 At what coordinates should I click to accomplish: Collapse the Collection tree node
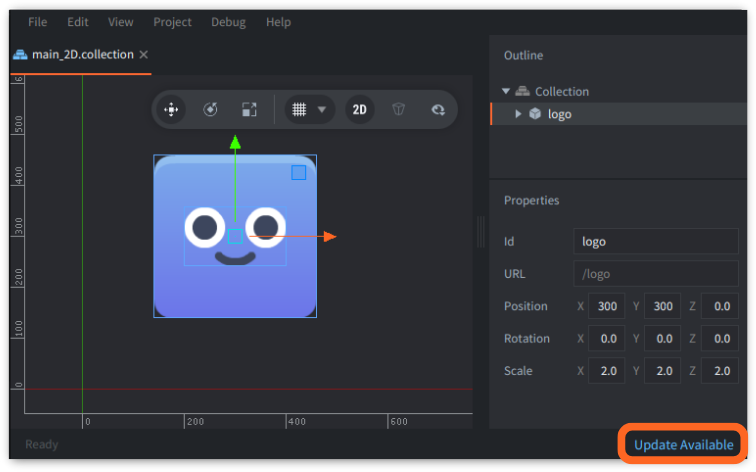pyautogui.click(x=507, y=91)
